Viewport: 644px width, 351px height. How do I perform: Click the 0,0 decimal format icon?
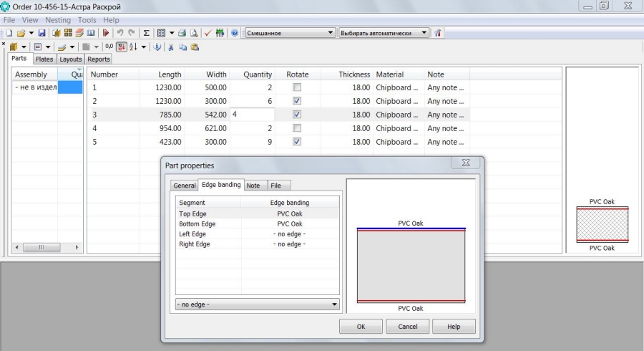[x=109, y=47]
